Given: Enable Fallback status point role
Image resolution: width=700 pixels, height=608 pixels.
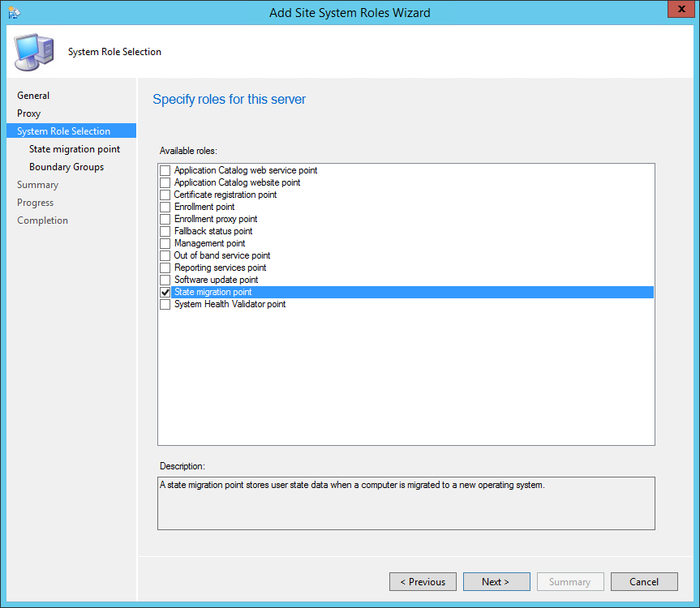Looking at the screenshot, I should pyautogui.click(x=165, y=231).
